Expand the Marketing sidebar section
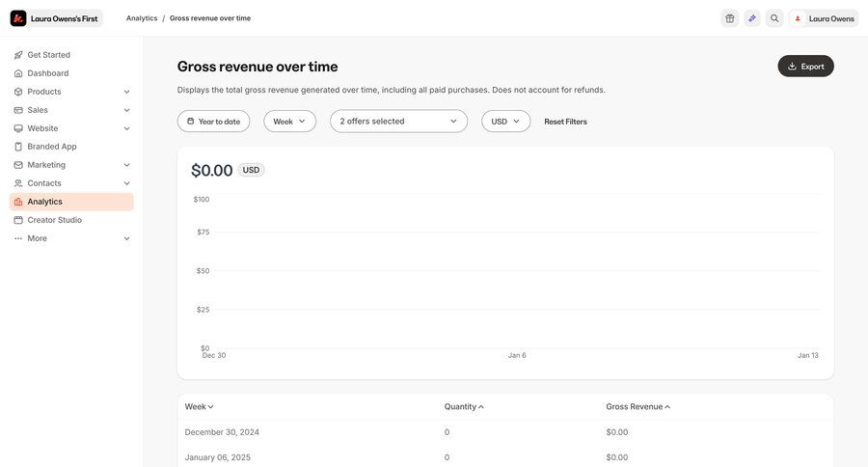The width and height of the screenshot is (868, 467). click(126, 165)
